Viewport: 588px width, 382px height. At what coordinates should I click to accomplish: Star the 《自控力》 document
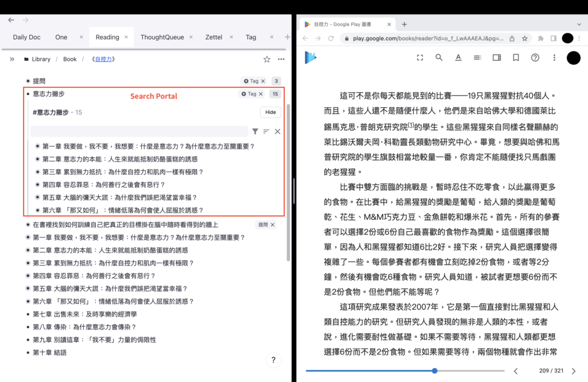coord(266,59)
